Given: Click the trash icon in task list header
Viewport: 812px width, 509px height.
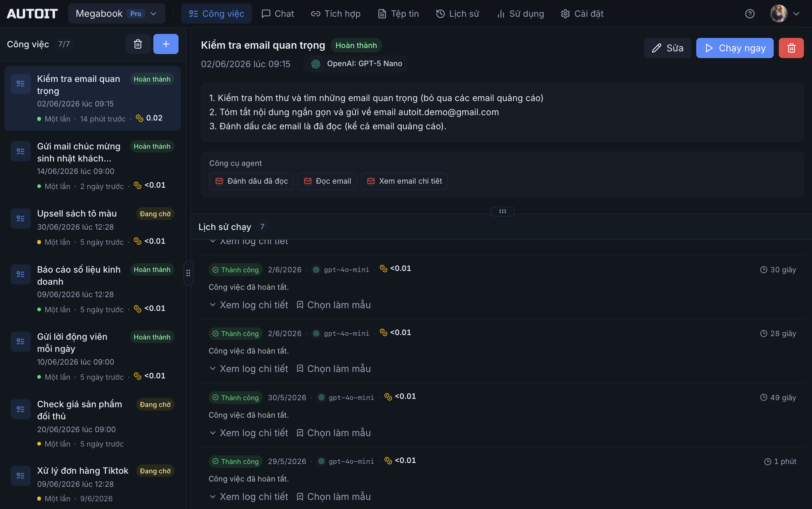Looking at the screenshot, I should point(138,44).
